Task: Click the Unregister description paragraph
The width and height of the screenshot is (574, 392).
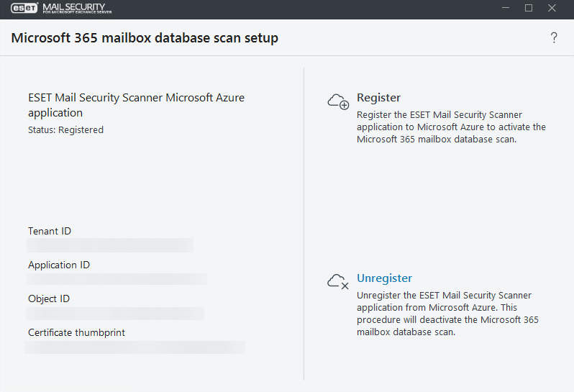Action: point(447,314)
